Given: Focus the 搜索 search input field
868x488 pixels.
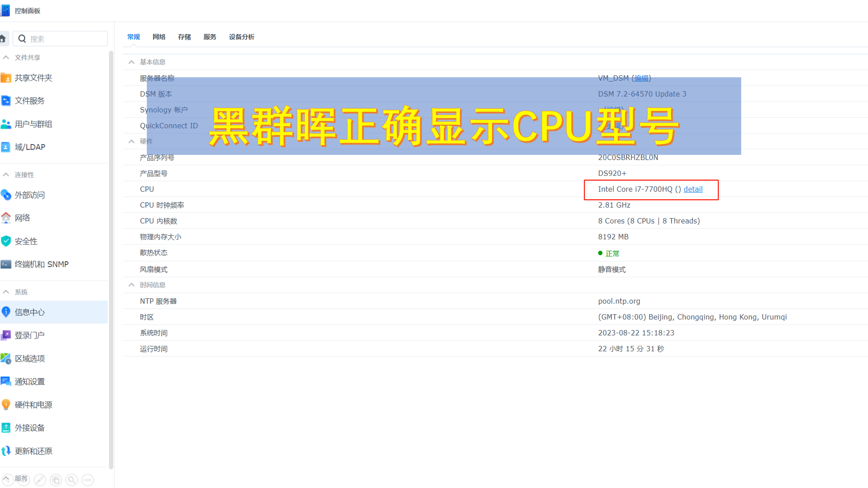Looking at the screenshot, I should (60, 39).
